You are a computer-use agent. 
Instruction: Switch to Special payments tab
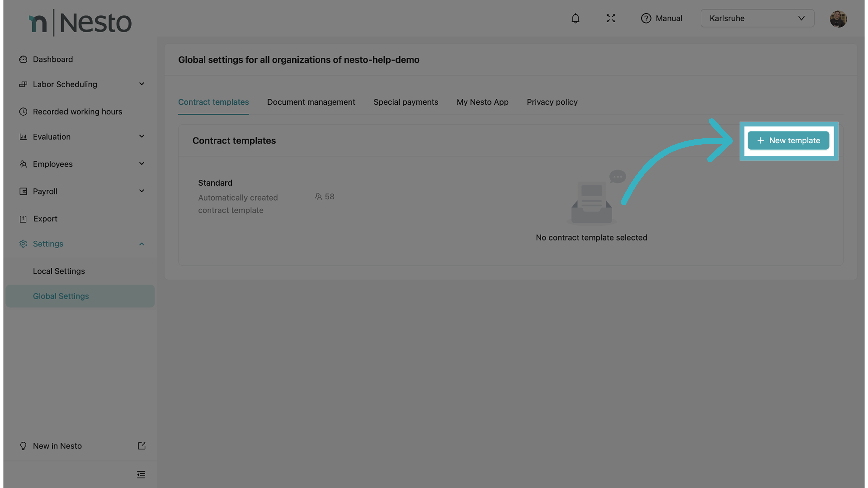coord(406,102)
